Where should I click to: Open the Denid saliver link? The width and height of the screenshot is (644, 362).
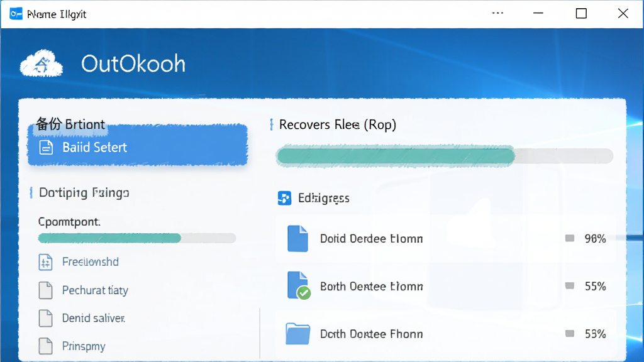point(94,318)
